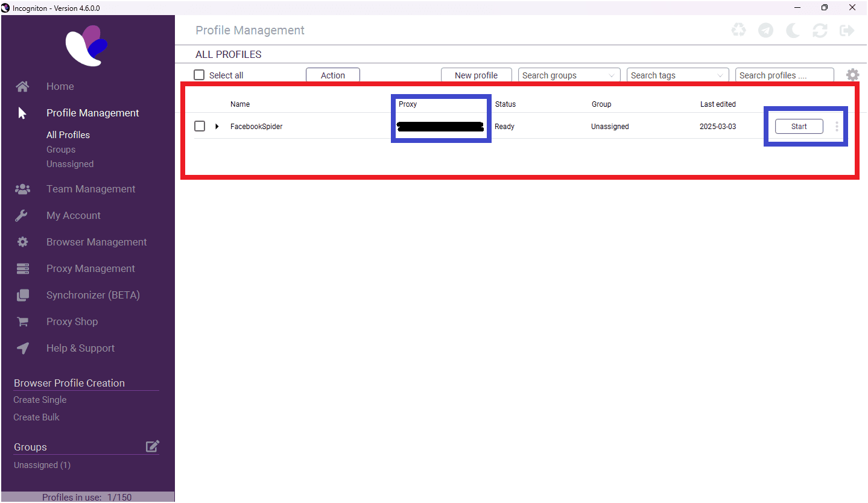The width and height of the screenshot is (868, 503).
Task: Toggle dark mode with moon icon
Action: 793,30
